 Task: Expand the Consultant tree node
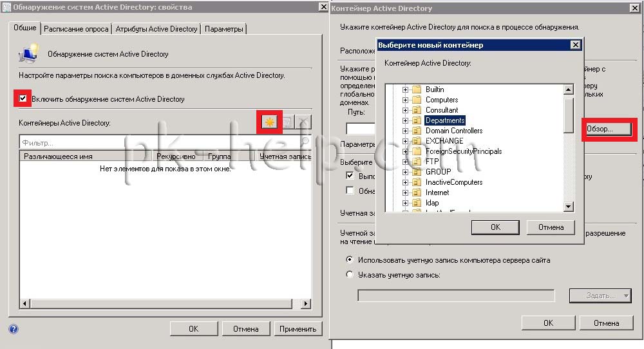coord(405,110)
